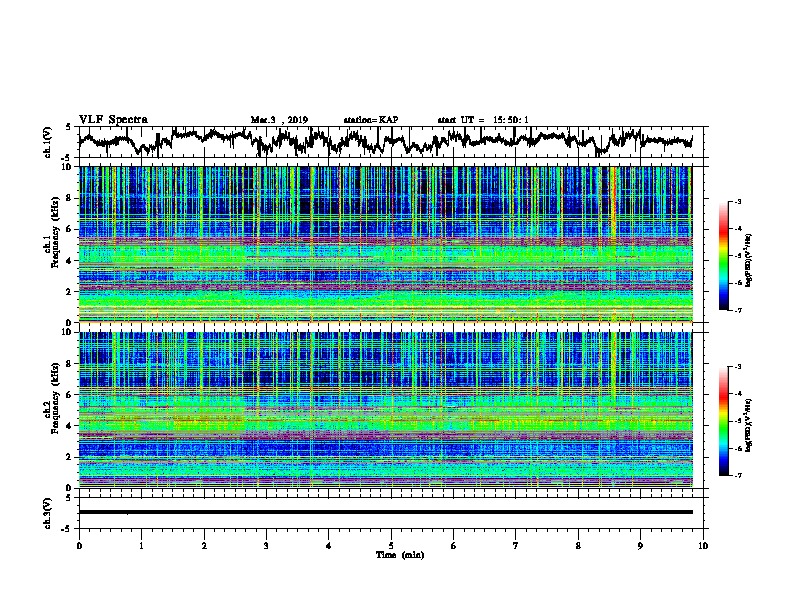Click the "station=KAP" header label
This screenshot has height=612, width=792.
(x=371, y=120)
